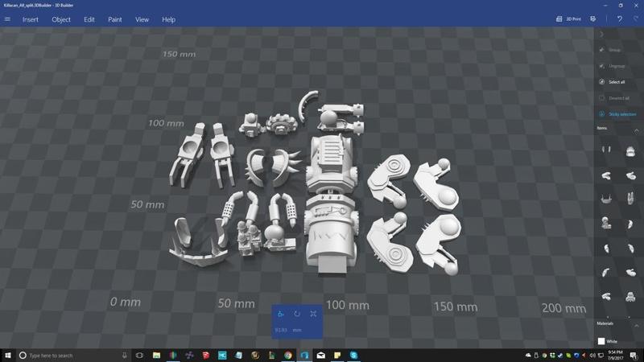Open the Action Center notifications icon
This screenshot has height=362, width=644.
pyautogui.click(x=634, y=355)
